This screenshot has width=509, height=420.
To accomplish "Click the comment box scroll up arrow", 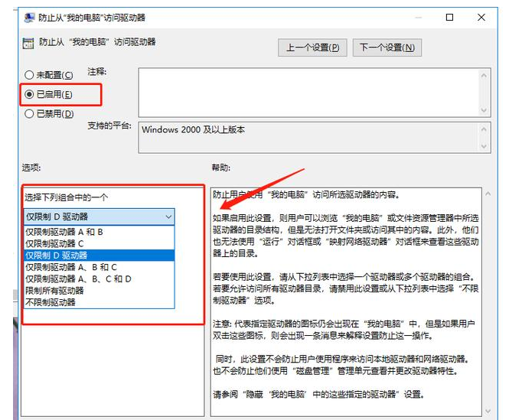I will coord(484,76).
